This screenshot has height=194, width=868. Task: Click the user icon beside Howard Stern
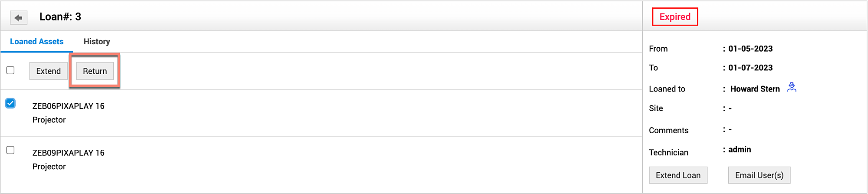(792, 88)
